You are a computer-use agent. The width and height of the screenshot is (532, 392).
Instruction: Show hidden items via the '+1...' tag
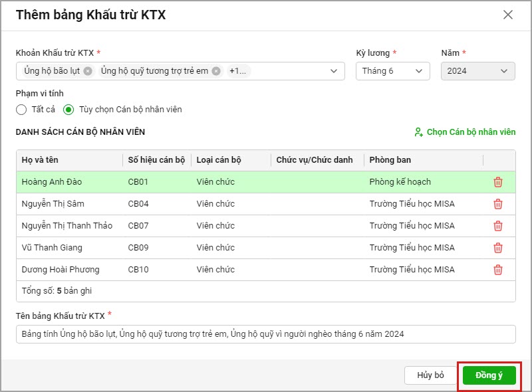(x=238, y=71)
